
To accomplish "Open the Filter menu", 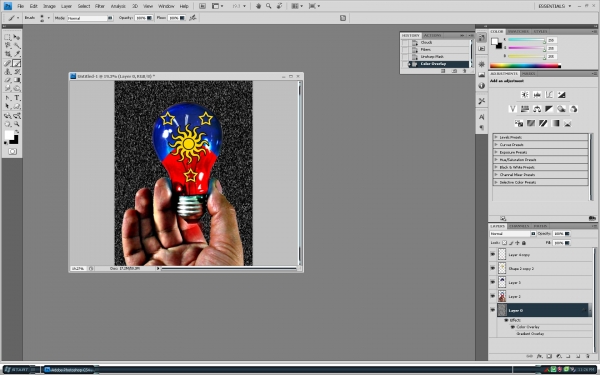I will click(100, 6).
